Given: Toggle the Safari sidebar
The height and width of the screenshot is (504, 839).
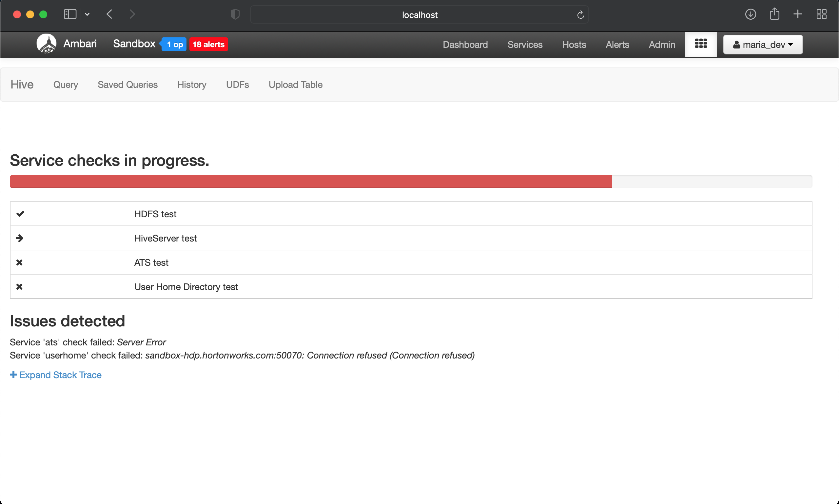Looking at the screenshot, I should tap(69, 14).
